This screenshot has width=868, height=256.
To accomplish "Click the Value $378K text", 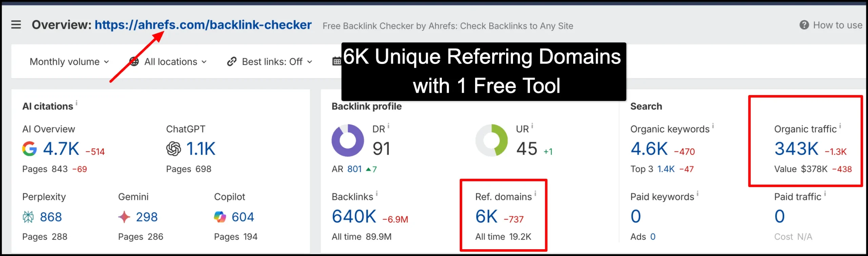I will 801,169.
